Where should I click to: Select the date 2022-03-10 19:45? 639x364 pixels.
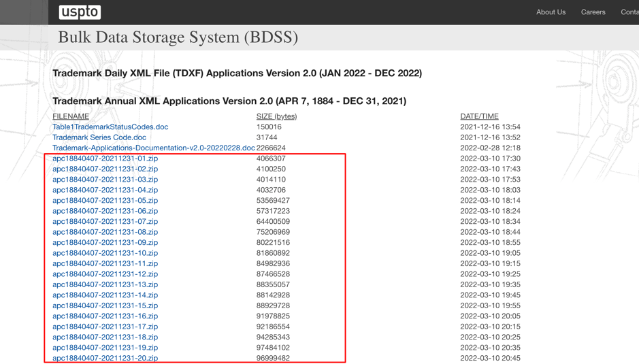490,295
